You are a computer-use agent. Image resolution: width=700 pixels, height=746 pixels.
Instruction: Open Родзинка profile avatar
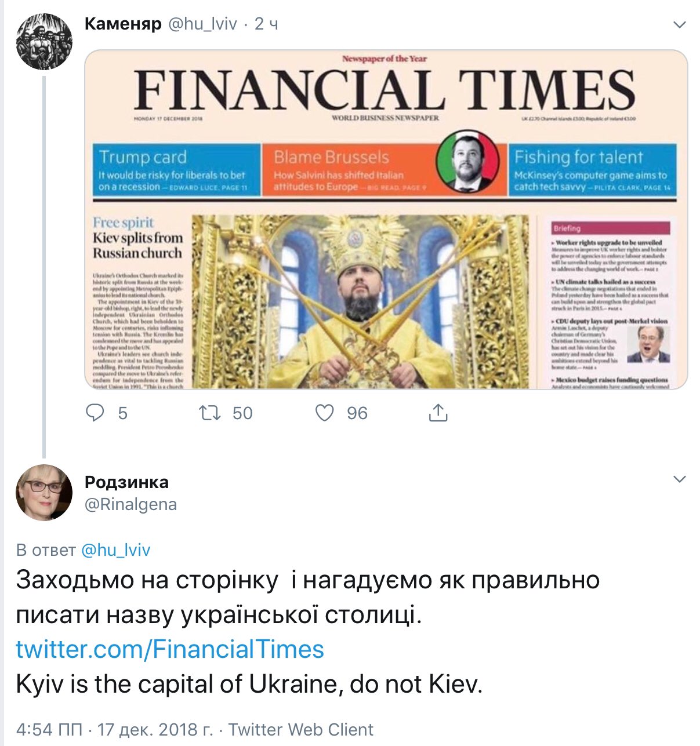click(x=44, y=492)
